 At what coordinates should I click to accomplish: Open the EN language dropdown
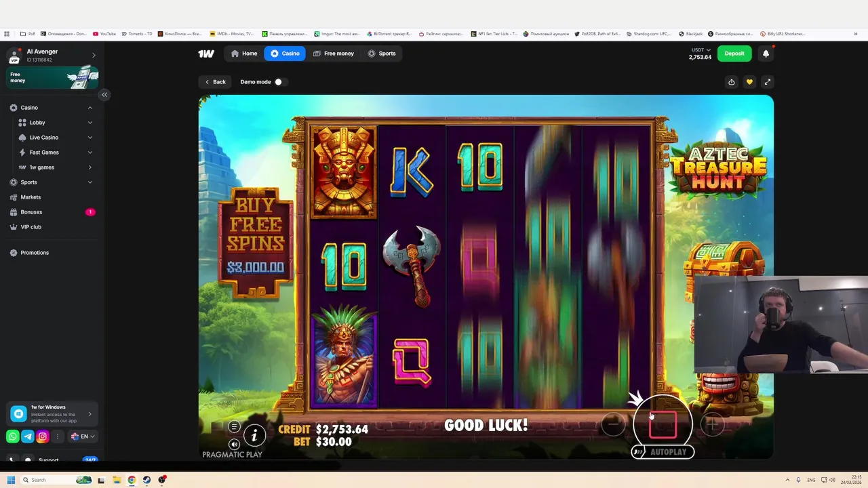(83, 436)
